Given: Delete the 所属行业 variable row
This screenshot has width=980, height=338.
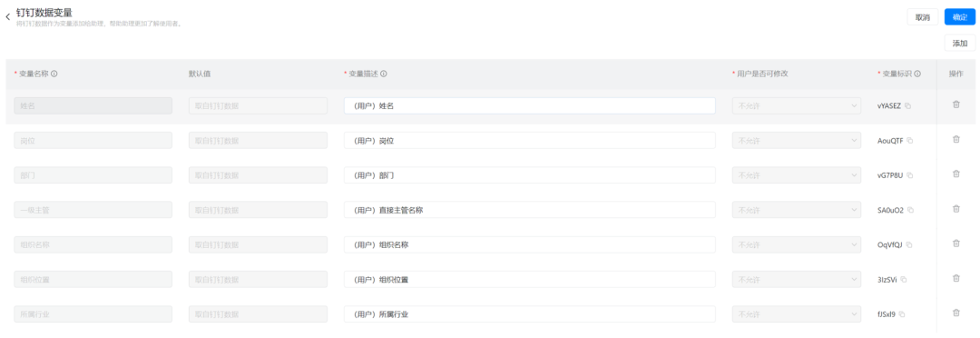Looking at the screenshot, I should pos(955,313).
